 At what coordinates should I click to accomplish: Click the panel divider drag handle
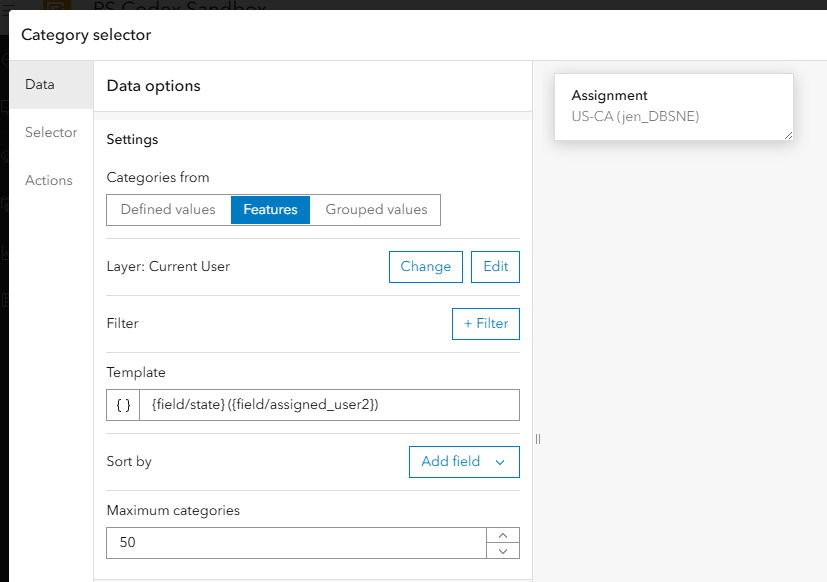tap(538, 438)
